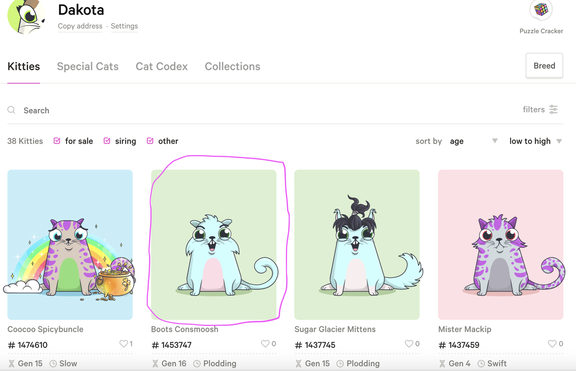Click Sugar Glacier Mittens Plodding clock icon
Viewport: 576px width, 371px height.
point(340,364)
